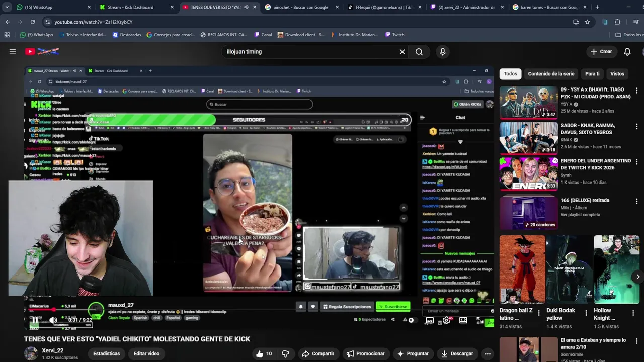Open options for SABOR - KNAK video
This screenshot has height=362, width=644.
(x=636, y=126)
